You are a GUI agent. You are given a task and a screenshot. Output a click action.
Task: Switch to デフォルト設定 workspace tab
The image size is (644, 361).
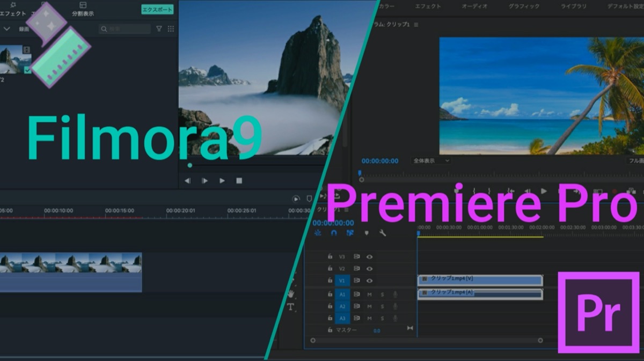[625, 6]
